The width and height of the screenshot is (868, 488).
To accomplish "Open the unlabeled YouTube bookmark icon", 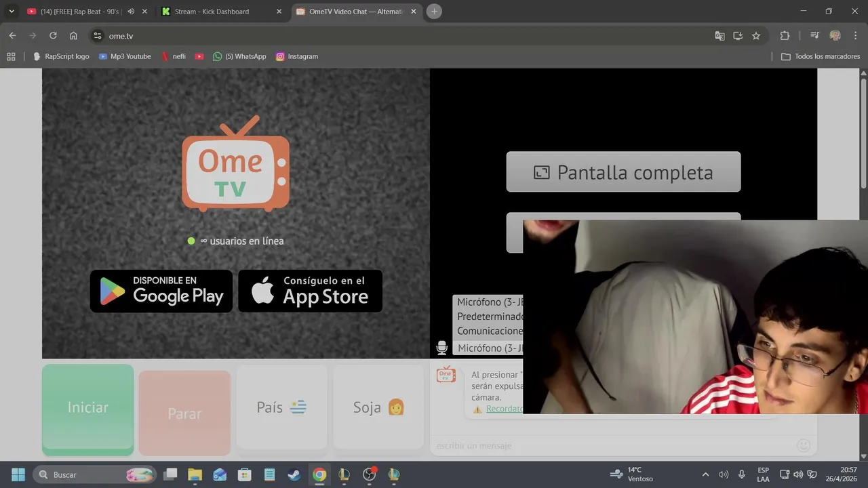I will click(199, 56).
